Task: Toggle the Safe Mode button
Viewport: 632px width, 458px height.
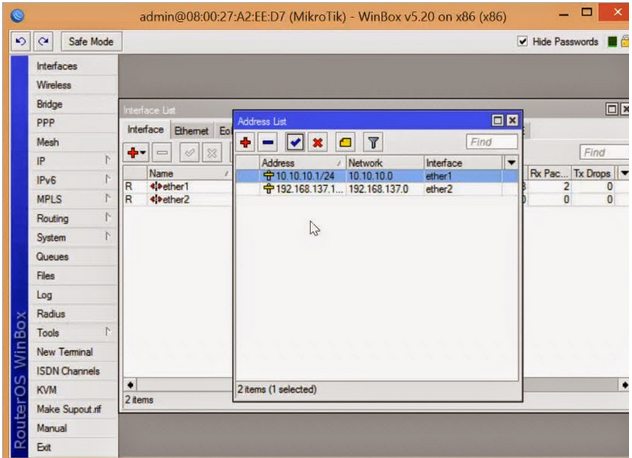Action: (91, 42)
